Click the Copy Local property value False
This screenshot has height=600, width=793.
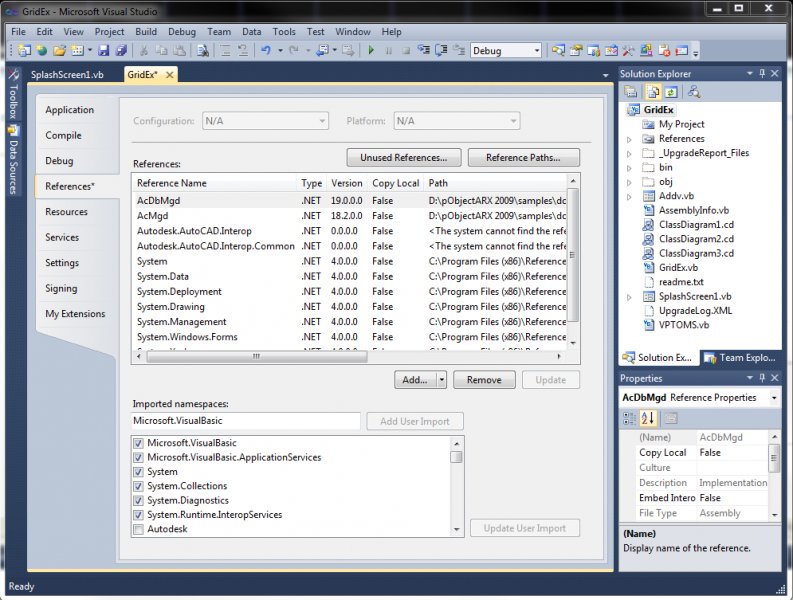click(x=732, y=453)
